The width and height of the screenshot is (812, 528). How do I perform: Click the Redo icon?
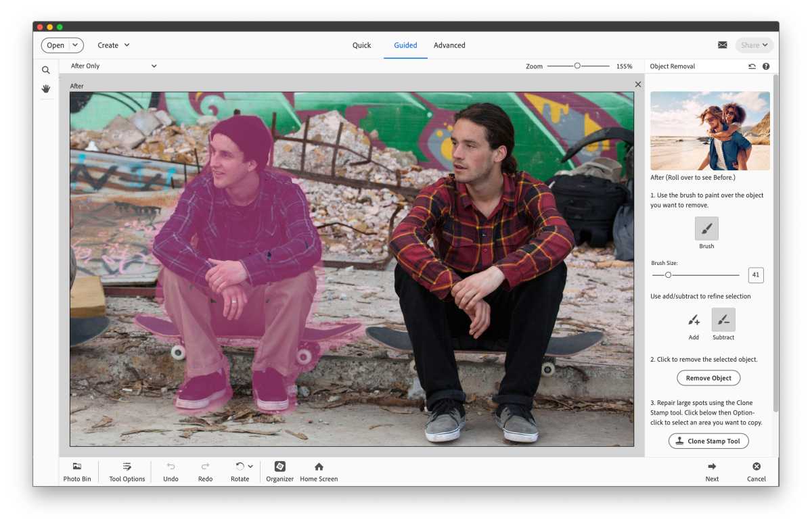pyautogui.click(x=205, y=466)
